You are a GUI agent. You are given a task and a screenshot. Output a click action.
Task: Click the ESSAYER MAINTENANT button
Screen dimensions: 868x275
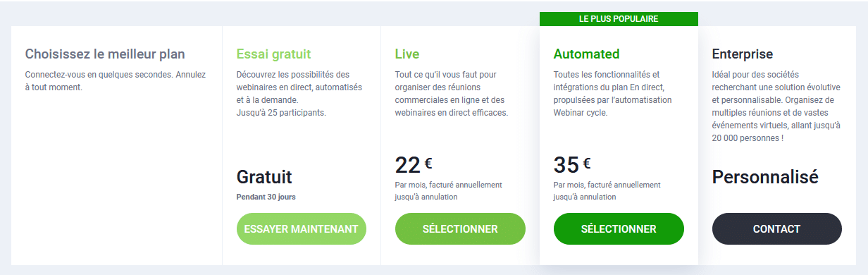click(301, 229)
